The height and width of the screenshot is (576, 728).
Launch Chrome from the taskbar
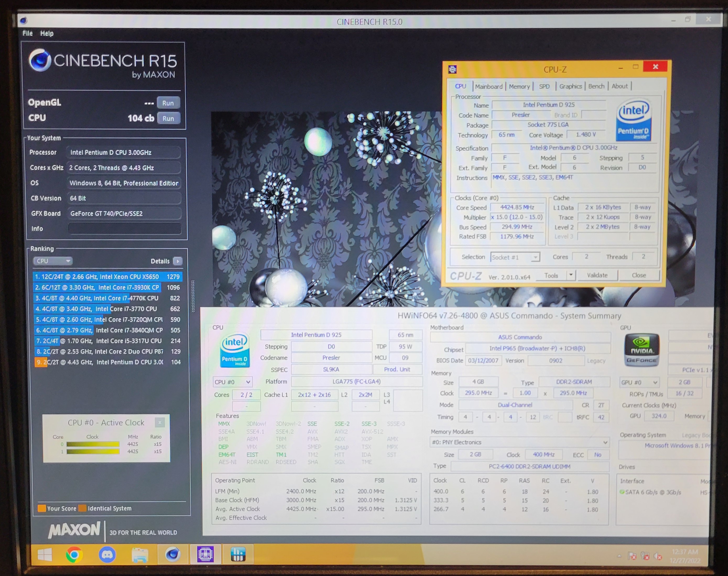coord(74,555)
